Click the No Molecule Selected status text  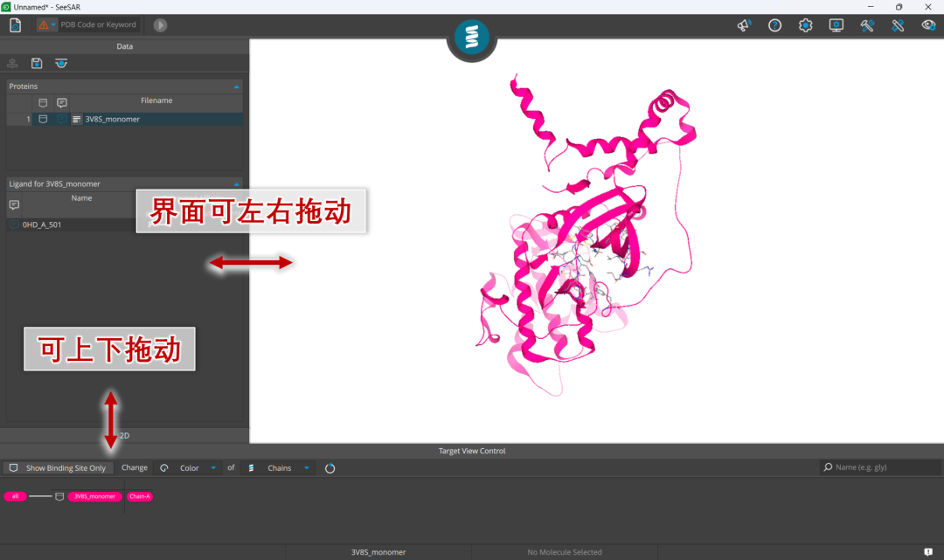pyautogui.click(x=565, y=552)
